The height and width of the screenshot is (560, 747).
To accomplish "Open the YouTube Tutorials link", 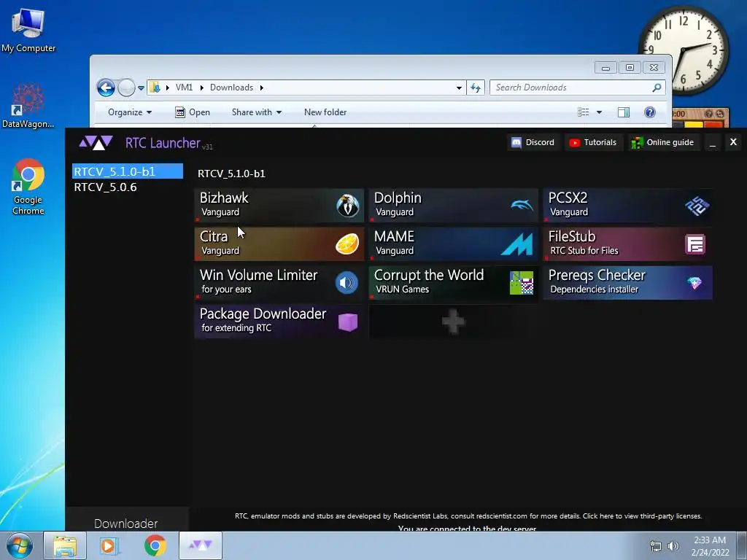I will point(593,142).
